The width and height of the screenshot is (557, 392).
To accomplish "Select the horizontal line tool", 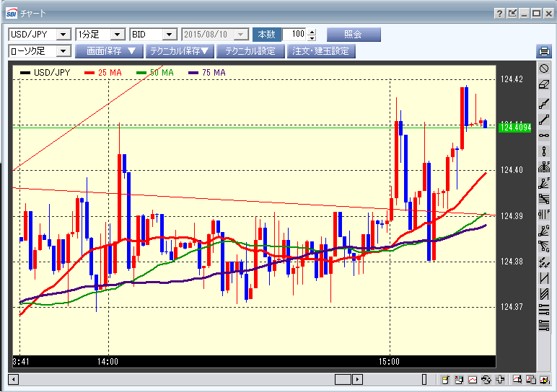I will (544, 135).
